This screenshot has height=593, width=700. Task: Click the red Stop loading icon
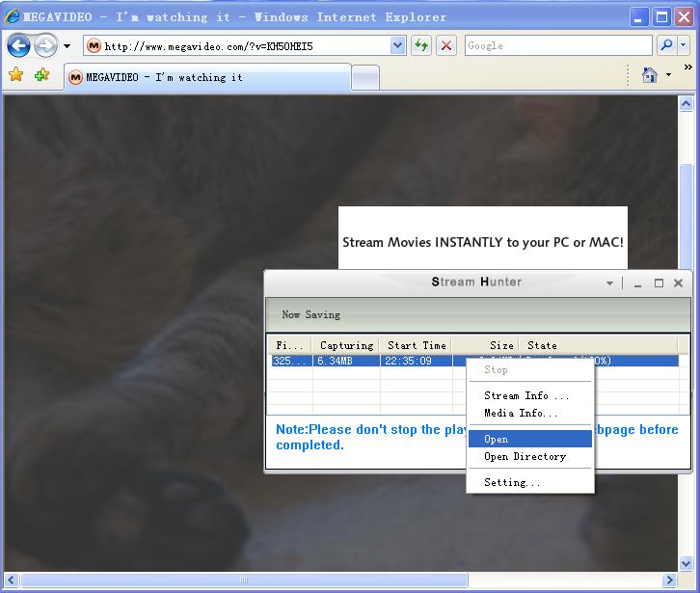click(446, 45)
